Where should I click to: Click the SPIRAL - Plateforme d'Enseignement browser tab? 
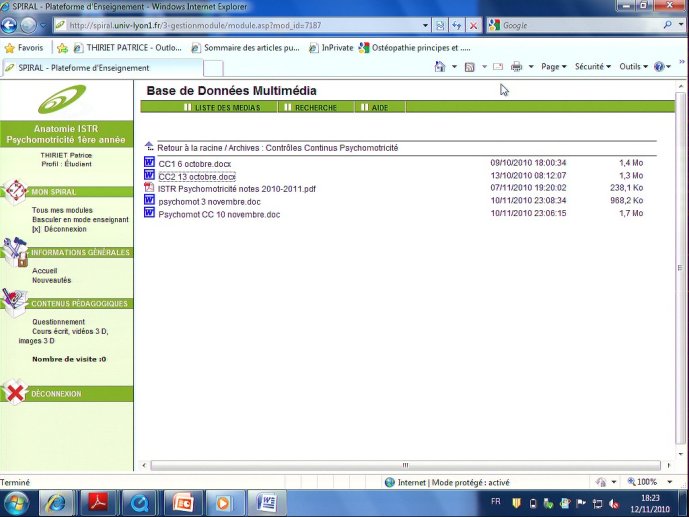(x=102, y=68)
